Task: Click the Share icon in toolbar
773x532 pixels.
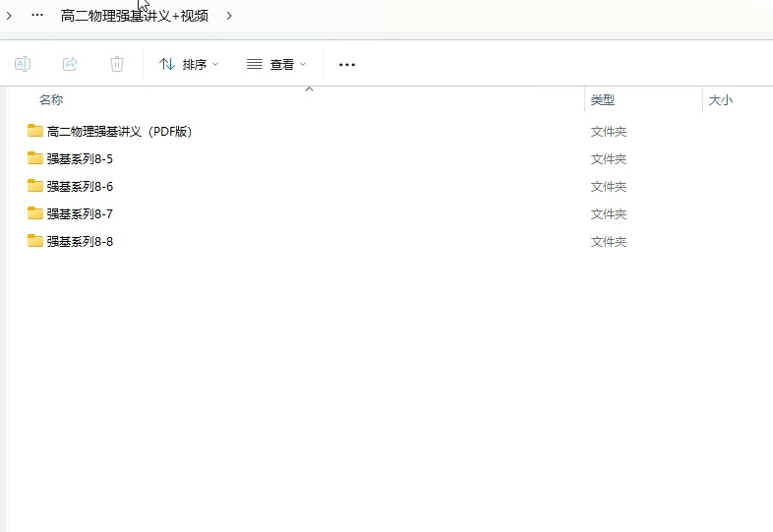Action: (70, 64)
